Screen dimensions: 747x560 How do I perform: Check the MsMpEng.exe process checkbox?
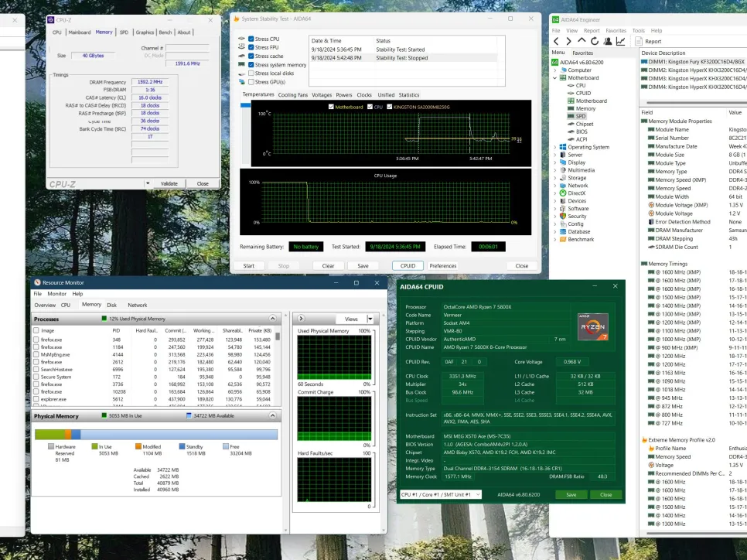(36, 354)
